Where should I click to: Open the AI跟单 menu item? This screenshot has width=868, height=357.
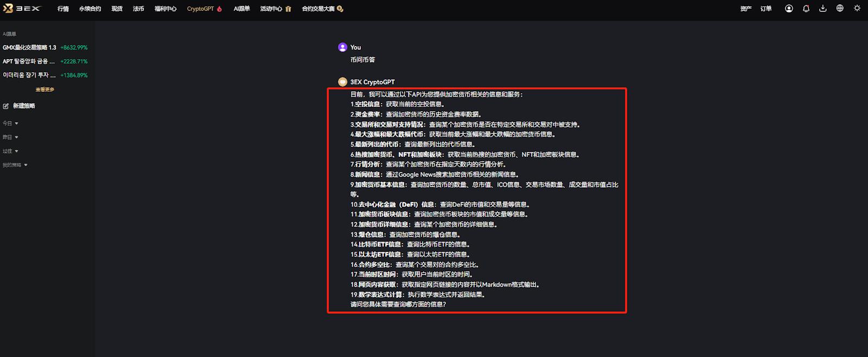pyautogui.click(x=242, y=9)
